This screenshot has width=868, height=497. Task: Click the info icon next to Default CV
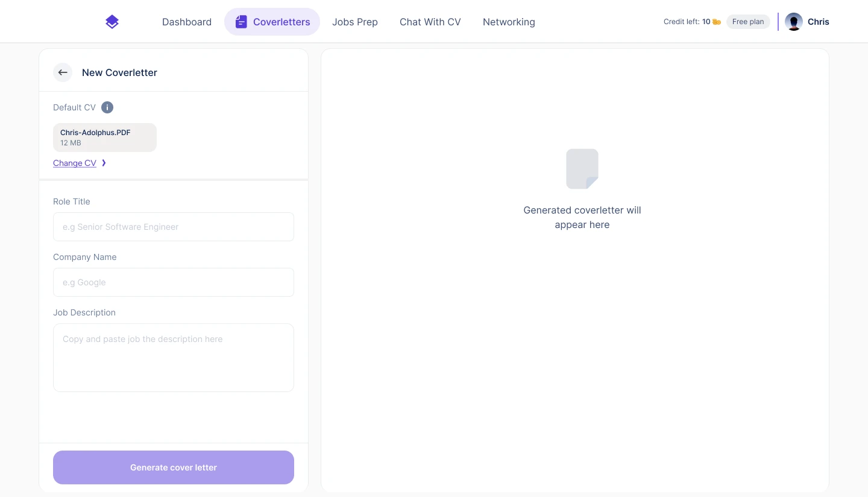pos(107,107)
